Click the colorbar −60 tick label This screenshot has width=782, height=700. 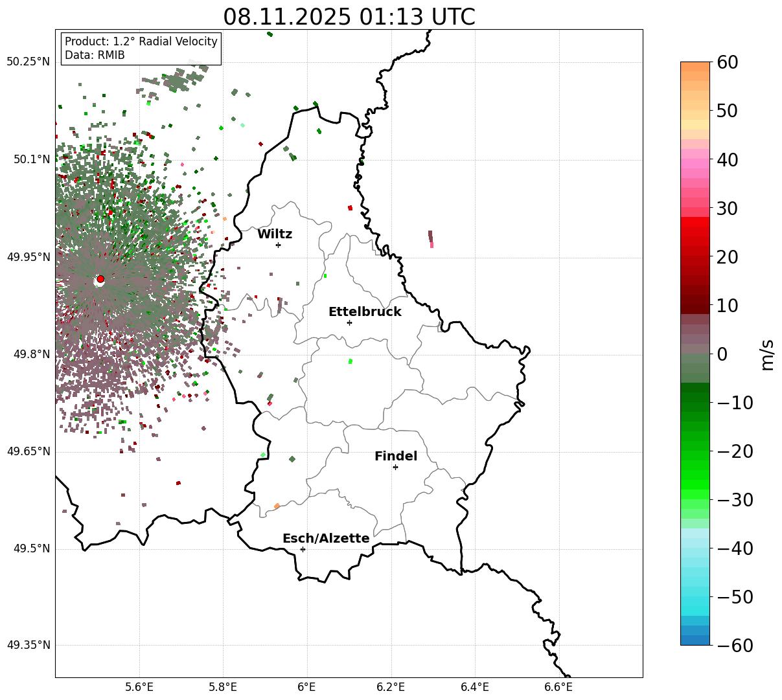(735, 646)
